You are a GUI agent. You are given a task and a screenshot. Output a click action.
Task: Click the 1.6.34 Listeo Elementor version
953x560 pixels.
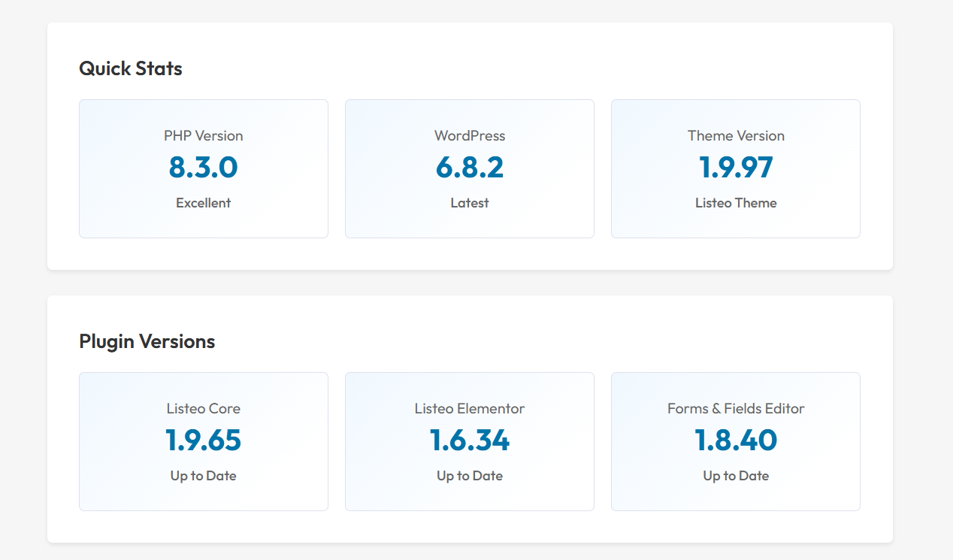pyautogui.click(x=470, y=440)
